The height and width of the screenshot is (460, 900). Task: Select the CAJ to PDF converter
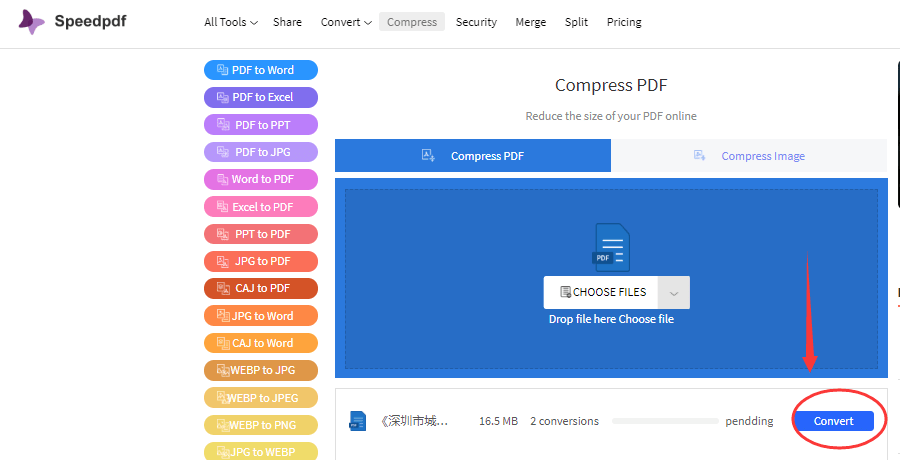pos(261,288)
